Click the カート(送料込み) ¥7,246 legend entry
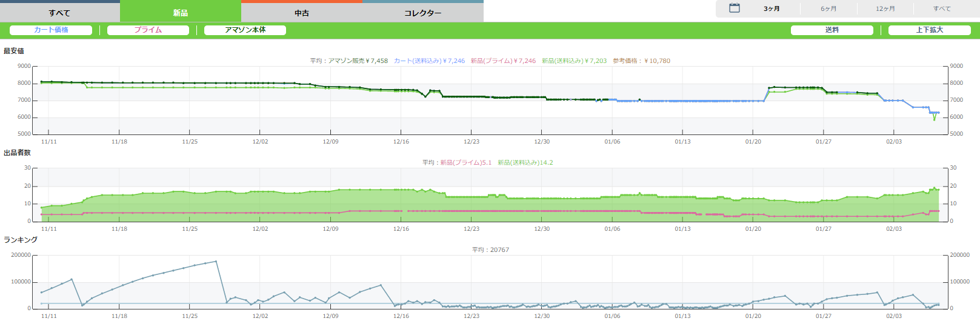Screen dimensions: 980x321 tap(429, 61)
